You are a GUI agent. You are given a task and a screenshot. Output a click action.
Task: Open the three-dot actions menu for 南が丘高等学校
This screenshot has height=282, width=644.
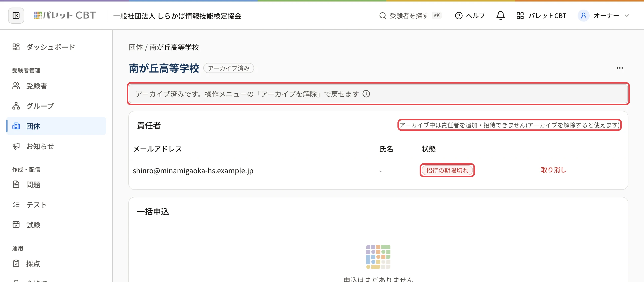pyautogui.click(x=620, y=68)
